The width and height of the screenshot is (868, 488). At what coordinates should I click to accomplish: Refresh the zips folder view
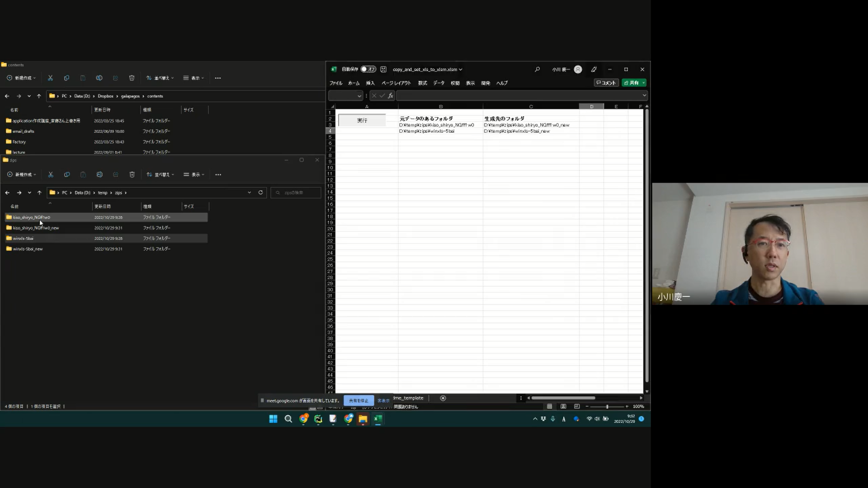click(x=260, y=192)
